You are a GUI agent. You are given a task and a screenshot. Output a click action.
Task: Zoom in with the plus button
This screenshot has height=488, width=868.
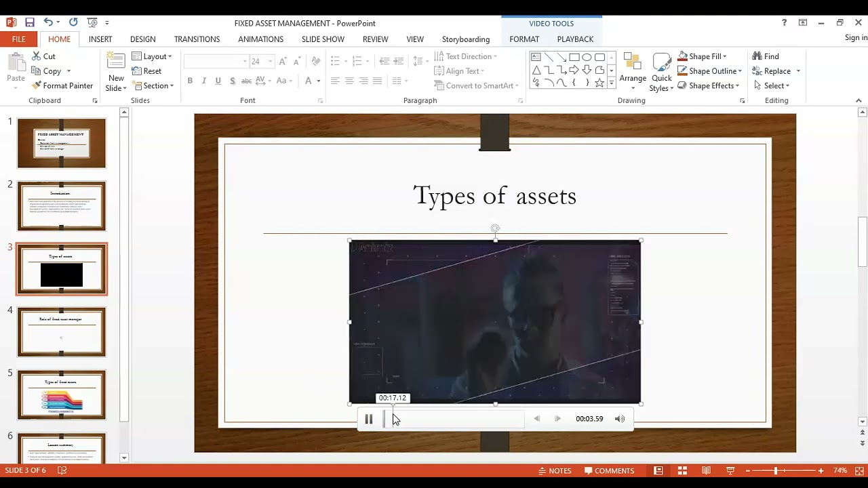point(821,470)
